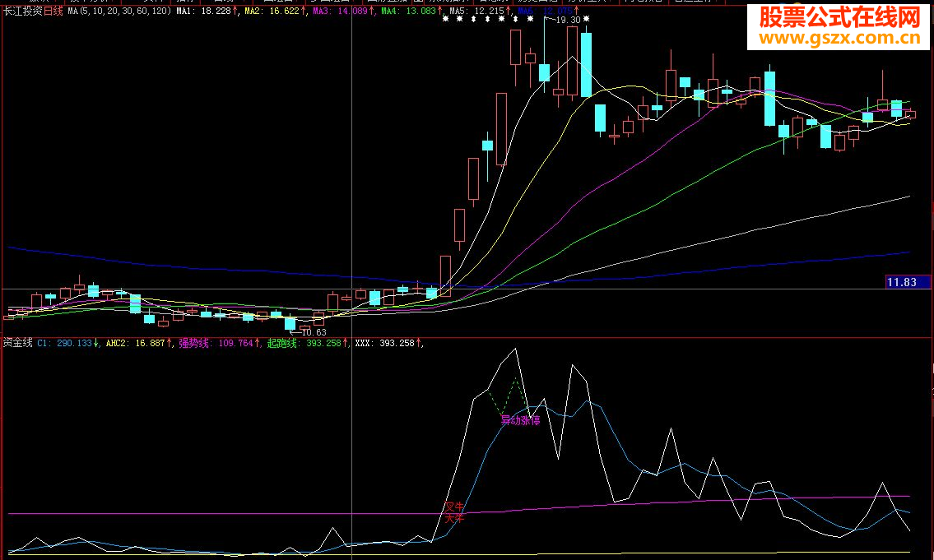Click the XXX value 393.258
This screenshot has height=560, width=934.
(397, 343)
